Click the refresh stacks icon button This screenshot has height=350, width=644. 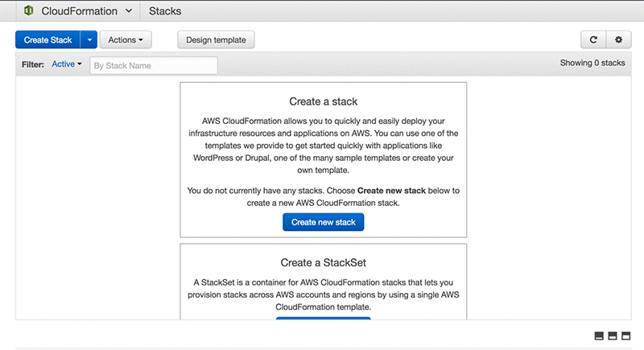[593, 39]
